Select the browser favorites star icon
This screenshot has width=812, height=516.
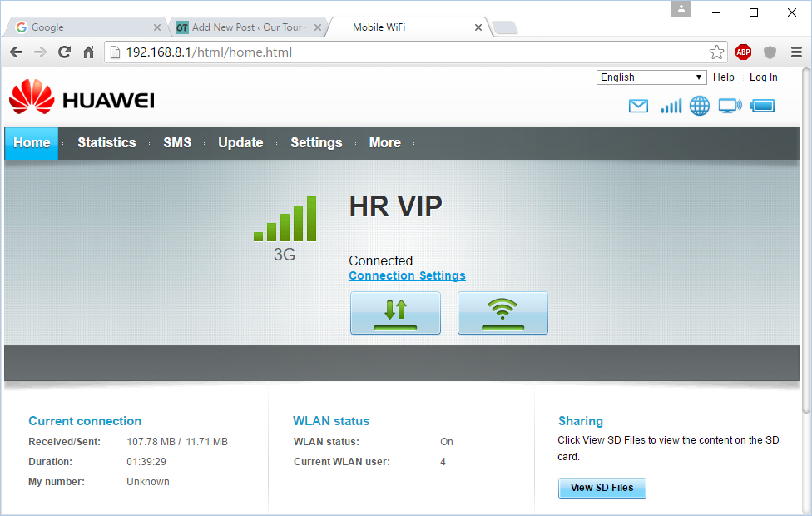click(x=716, y=52)
